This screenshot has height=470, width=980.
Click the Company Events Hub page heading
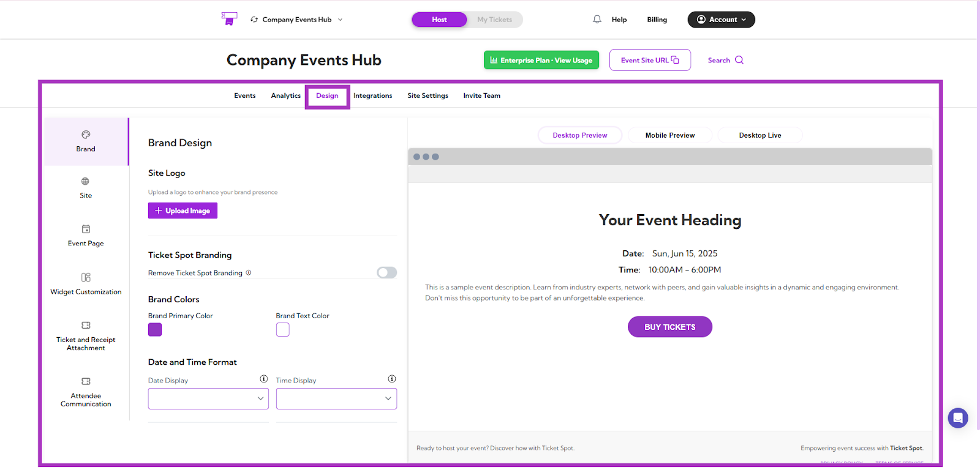(304, 60)
